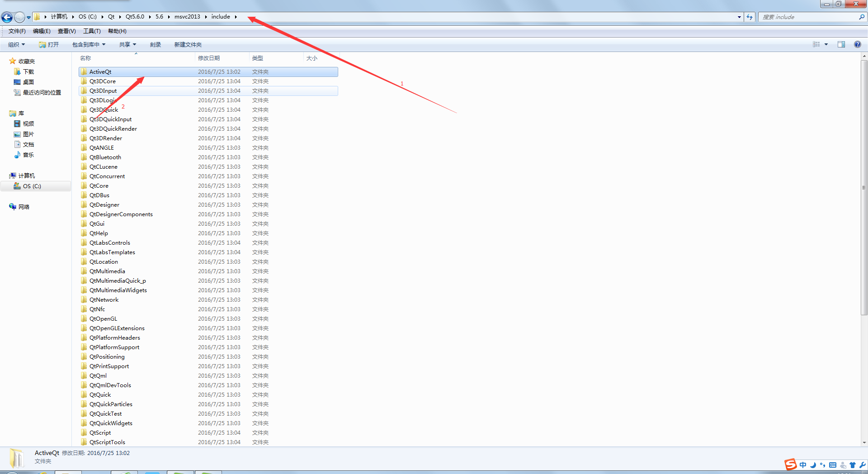Open the 图片 library
Image resolution: width=868 pixels, height=474 pixels.
[x=28, y=134]
